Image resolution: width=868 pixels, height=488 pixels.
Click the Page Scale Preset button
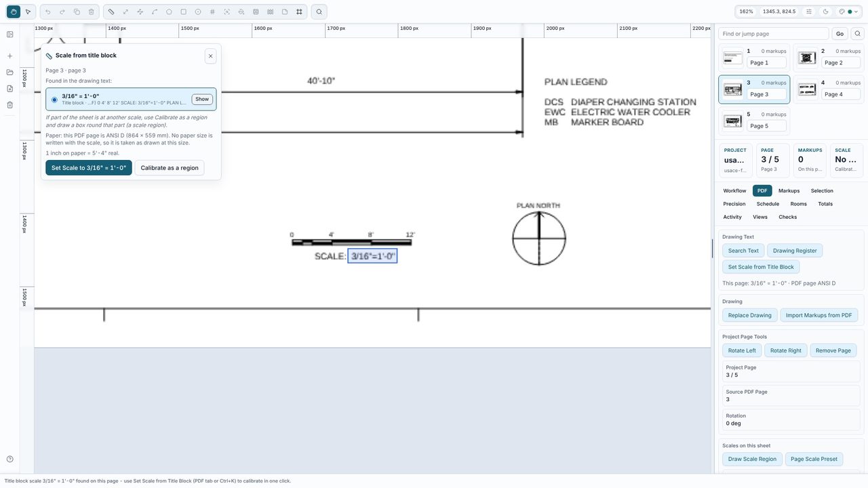[x=814, y=460]
